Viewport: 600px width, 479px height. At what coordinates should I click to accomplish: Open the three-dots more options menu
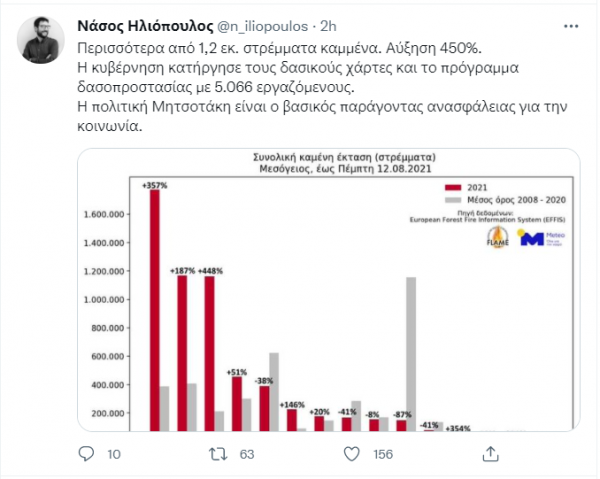tap(571, 26)
